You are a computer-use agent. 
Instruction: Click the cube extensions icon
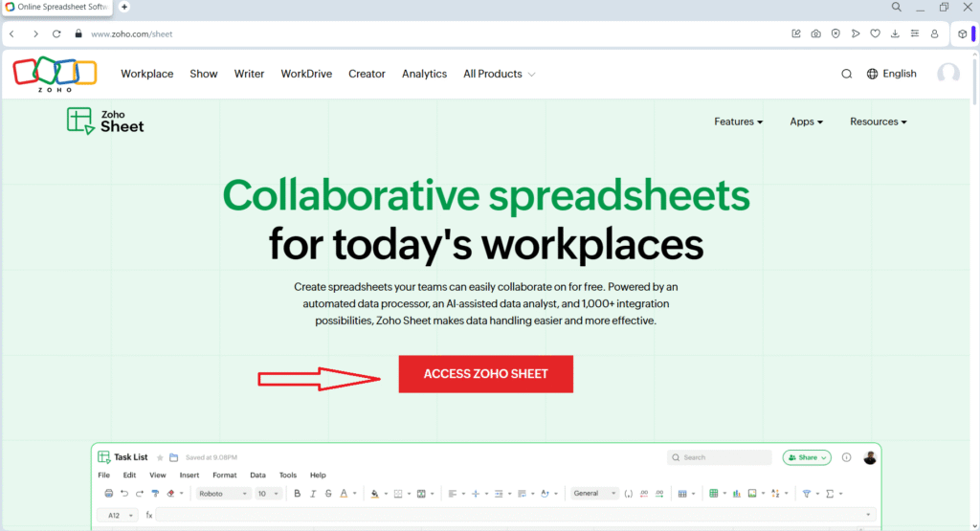[963, 33]
